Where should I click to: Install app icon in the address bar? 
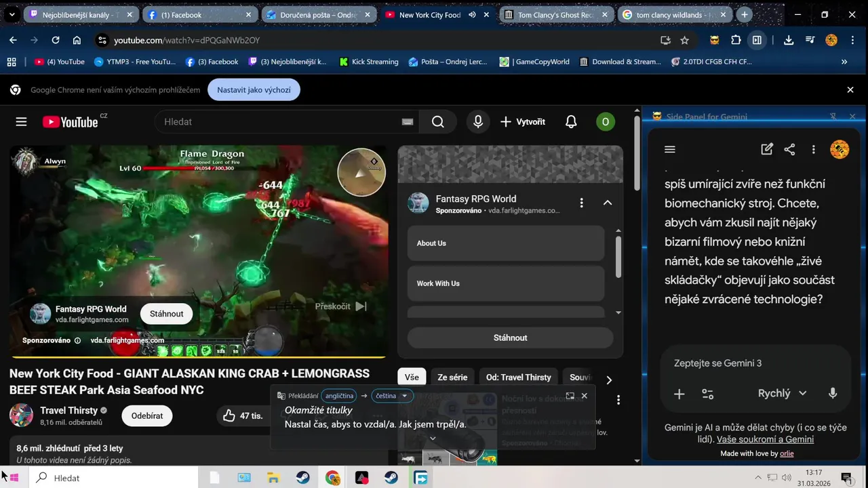665,40
